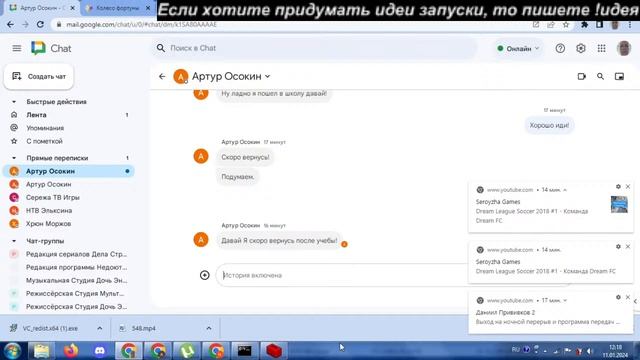Collapse the Прямые переписки section

pos(14,158)
